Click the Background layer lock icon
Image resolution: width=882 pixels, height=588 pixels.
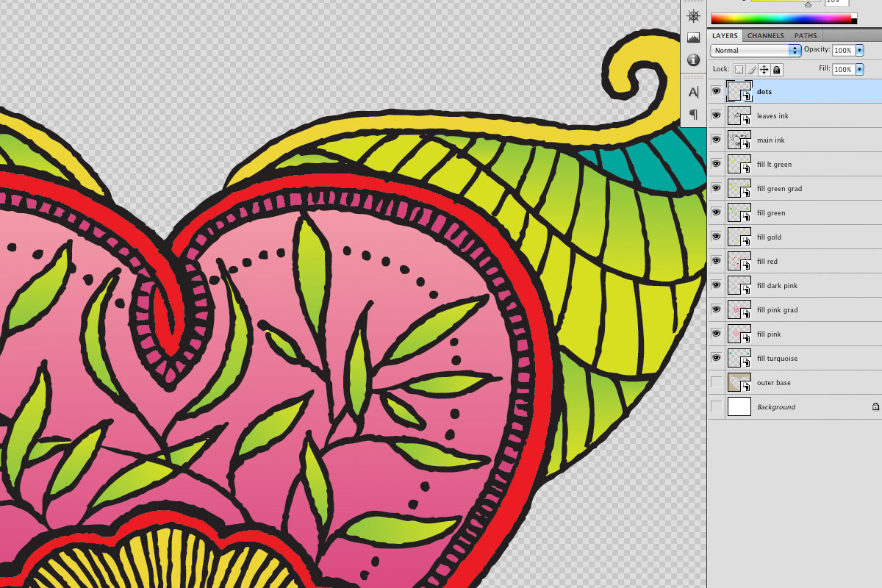tap(875, 406)
